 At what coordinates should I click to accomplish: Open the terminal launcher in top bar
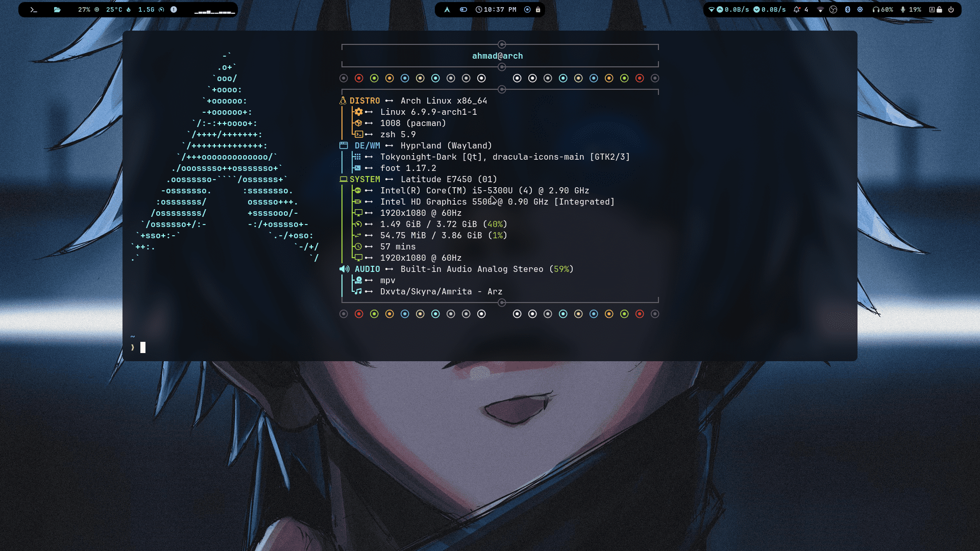point(34,10)
